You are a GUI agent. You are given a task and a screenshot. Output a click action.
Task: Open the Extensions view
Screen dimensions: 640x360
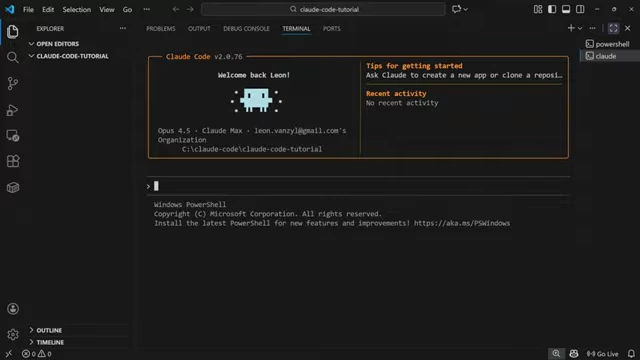point(13,161)
